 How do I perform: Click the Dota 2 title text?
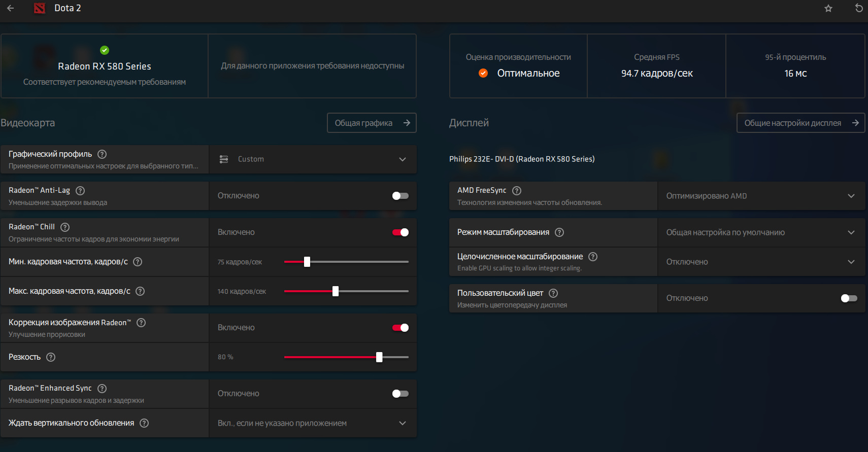(68, 8)
